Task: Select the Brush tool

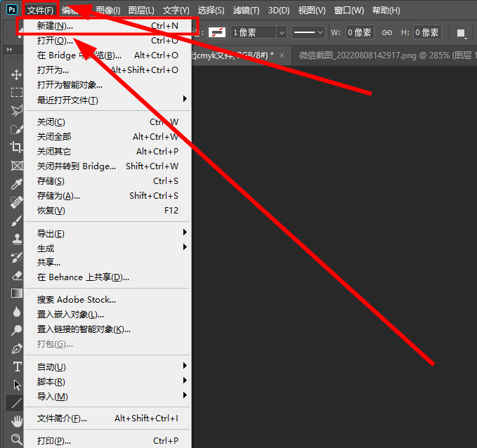Action: 16,220
